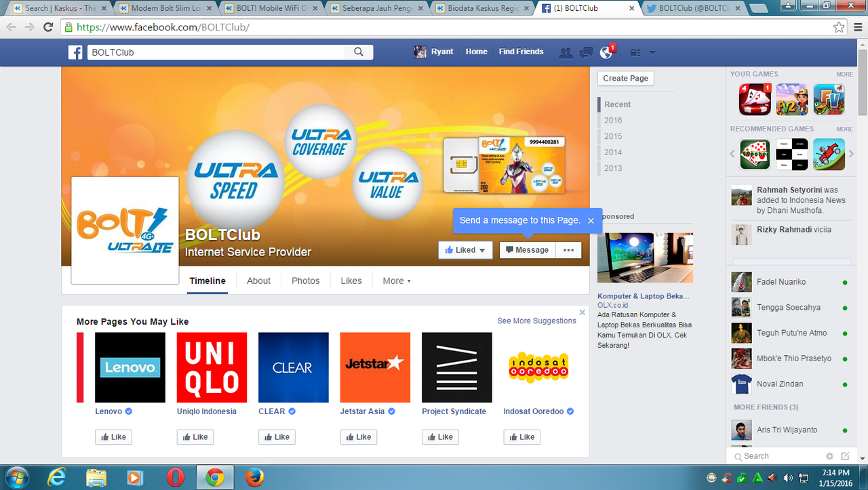The width and height of the screenshot is (868, 490).
Task: Like the Uniqlo Indonesia page
Action: click(x=195, y=437)
